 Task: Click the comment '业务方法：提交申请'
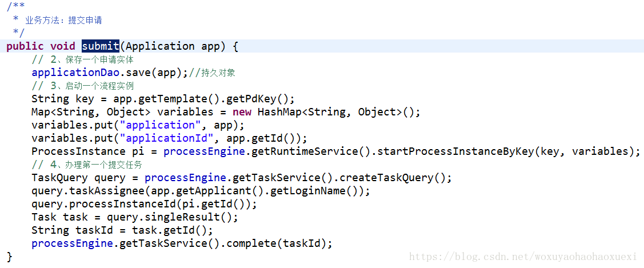click(x=63, y=20)
